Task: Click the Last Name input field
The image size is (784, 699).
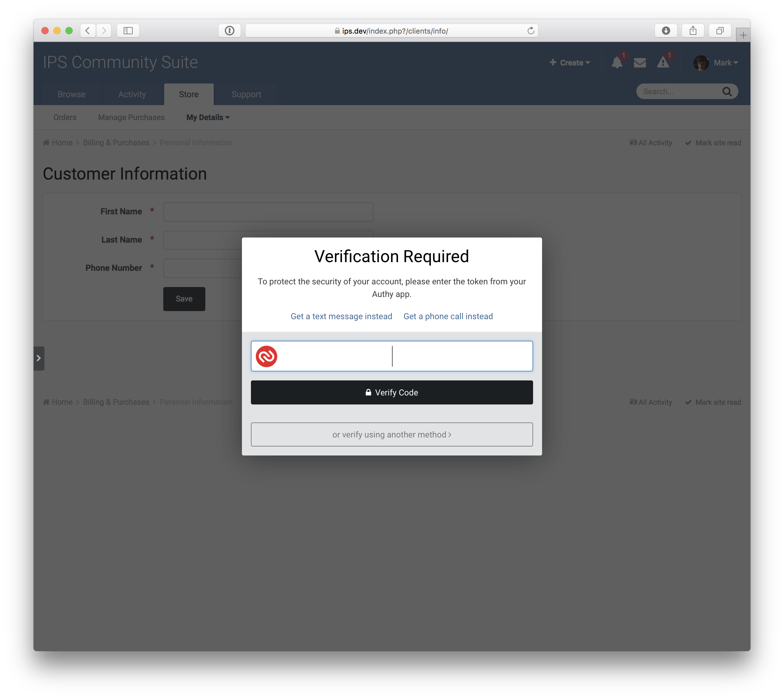Action: [x=268, y=240]
